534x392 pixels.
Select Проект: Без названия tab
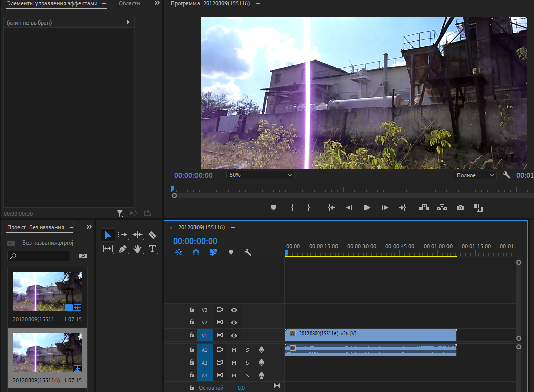[36, 227]
